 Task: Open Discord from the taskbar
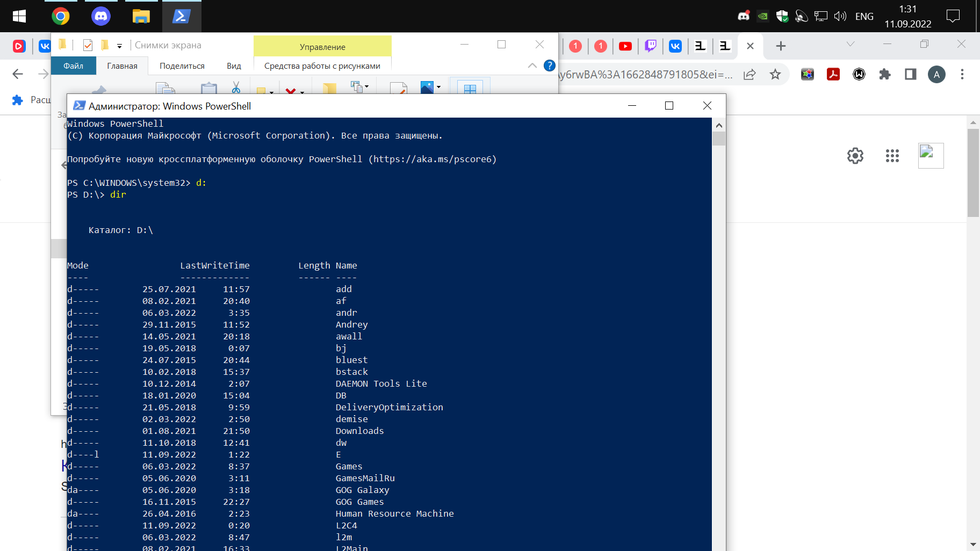101,16
